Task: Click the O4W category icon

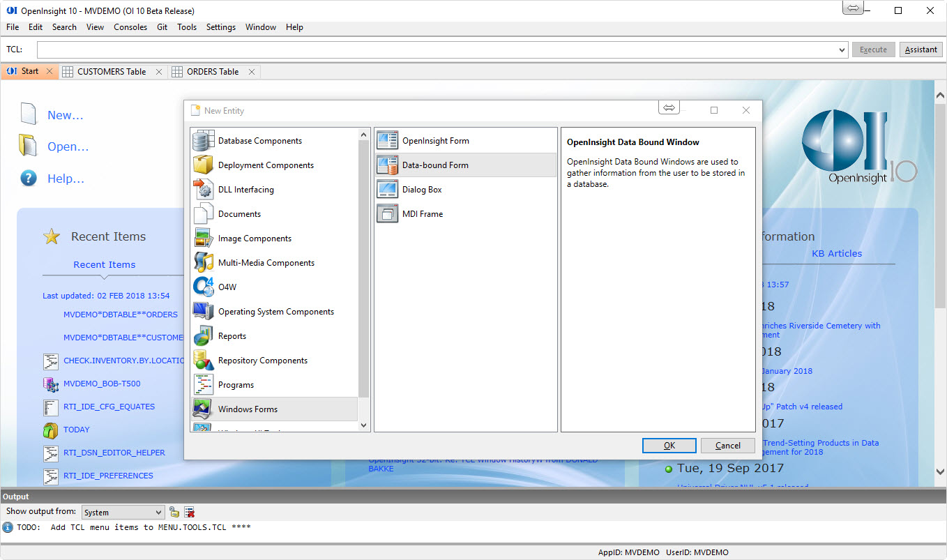Action: click(x=204, y=287)
